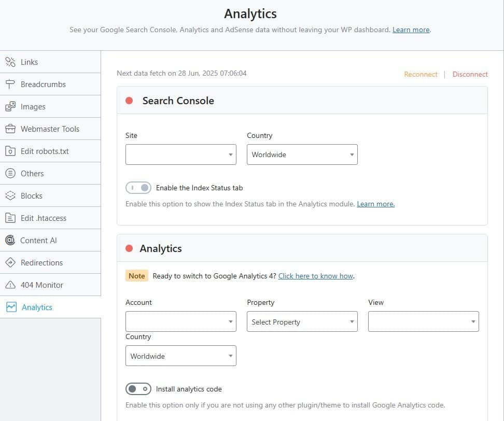The height and width of the screenshot is (421, 504).
Task: Open Search Console Country Worldwide dropdown
Action: 302,155
